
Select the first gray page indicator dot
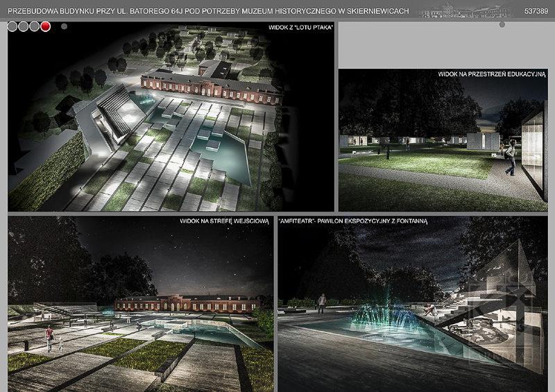(12, 26)
